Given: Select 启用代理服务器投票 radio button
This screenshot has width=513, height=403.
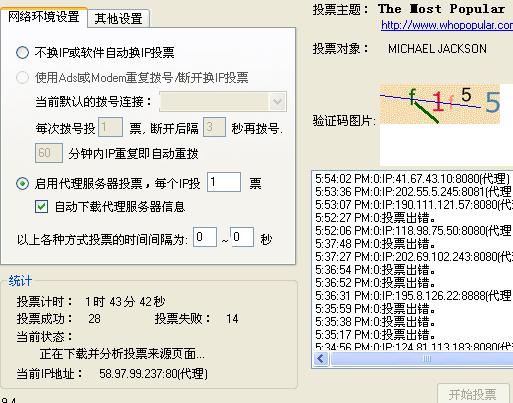Looking at the screenshot, I should (x=22, y=183).
